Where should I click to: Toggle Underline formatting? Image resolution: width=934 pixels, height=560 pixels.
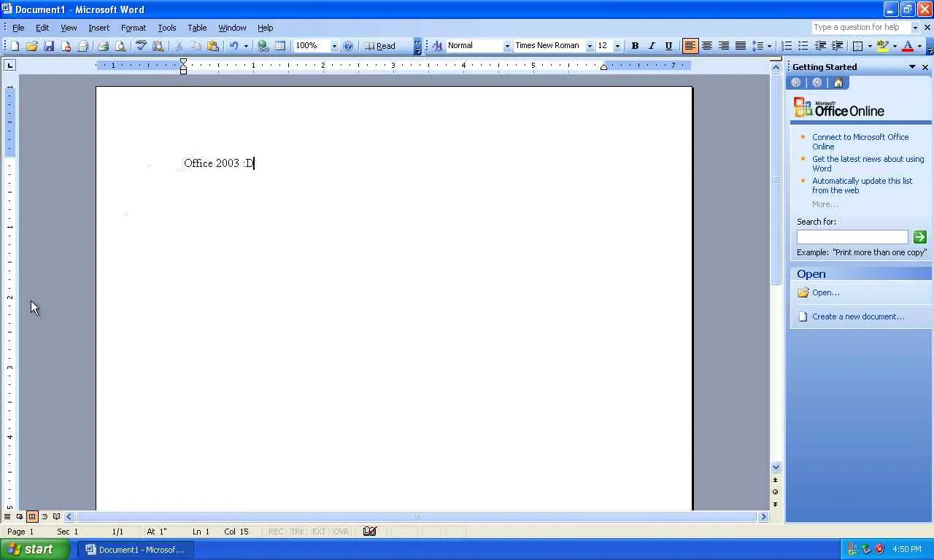(668, 46)
